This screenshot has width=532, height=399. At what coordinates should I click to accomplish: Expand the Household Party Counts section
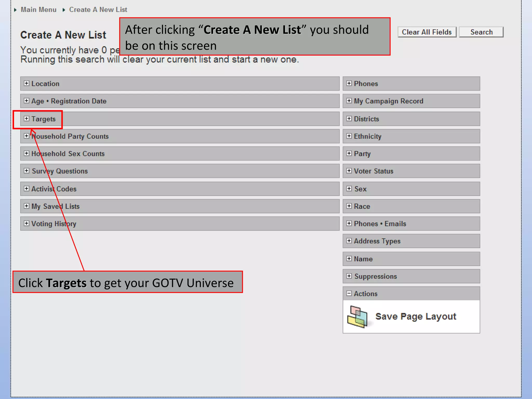[x=26, y=136]
